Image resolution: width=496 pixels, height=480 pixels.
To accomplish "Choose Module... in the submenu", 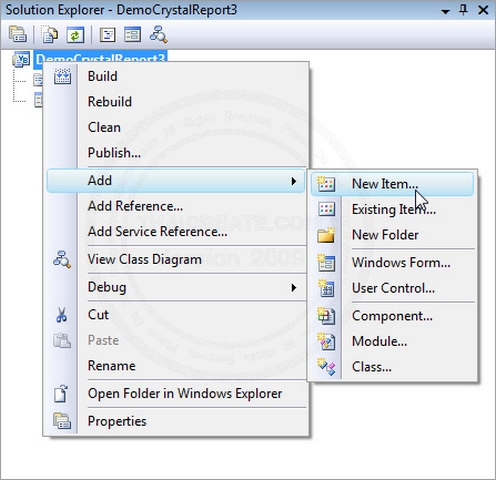I will click(x=379, y=341).
